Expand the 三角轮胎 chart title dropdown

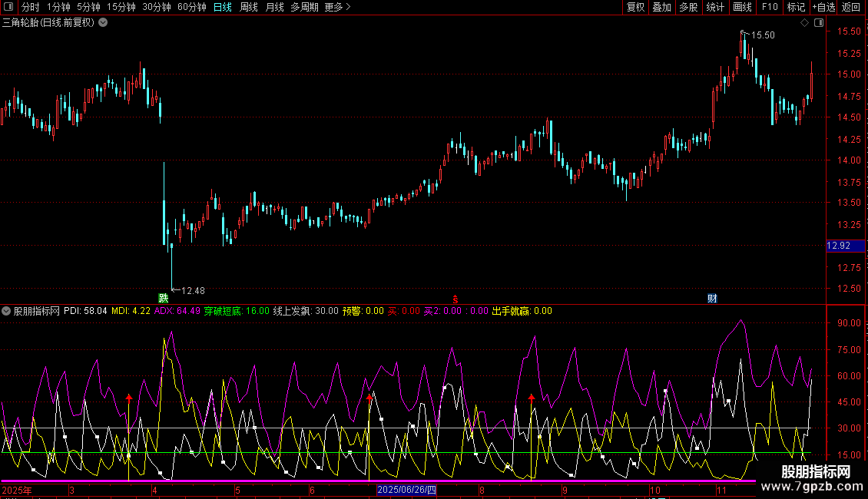(x=103, y=22)
